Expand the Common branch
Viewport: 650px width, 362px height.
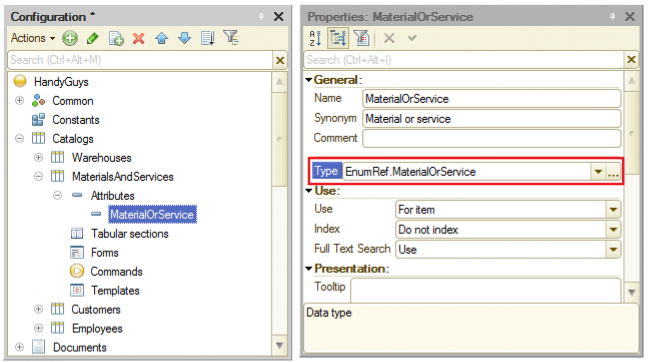[x=19, y=101]
